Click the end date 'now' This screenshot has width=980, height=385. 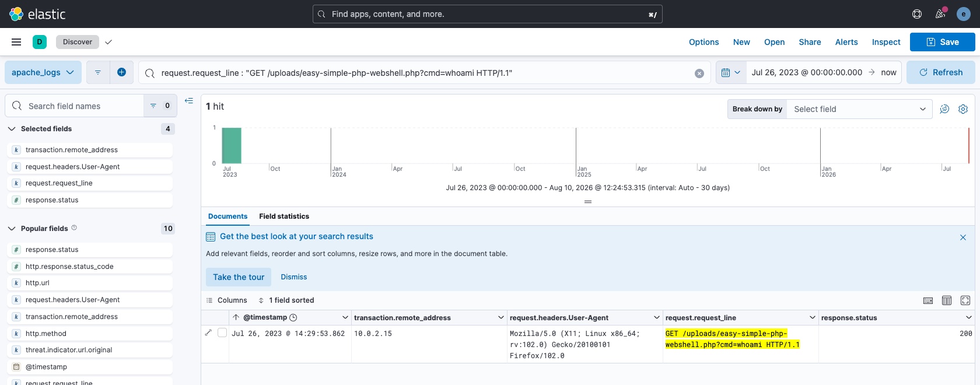pos(888,72)
